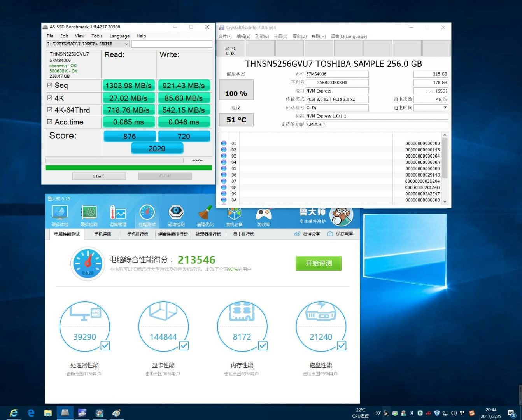The image size is (522, 420).
Task: Click the 处理器性能 CPU score circle icon
Action: point(84,326)
